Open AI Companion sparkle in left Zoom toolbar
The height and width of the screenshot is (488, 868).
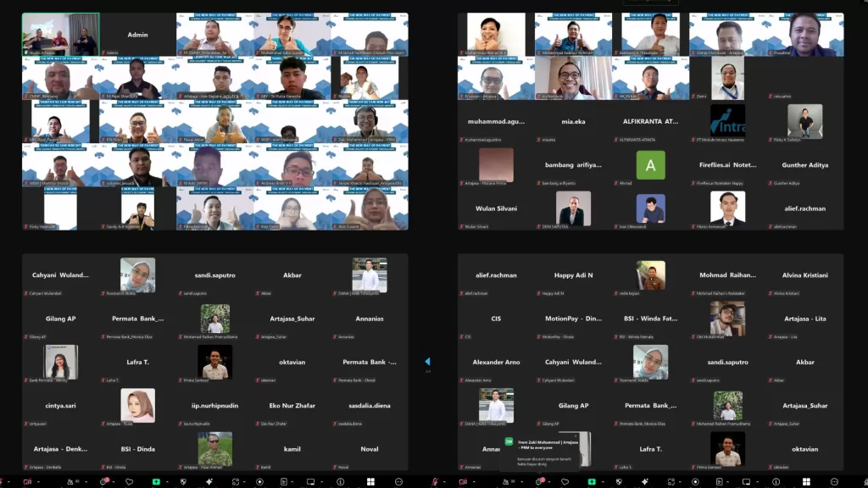(x=209, y=482)
